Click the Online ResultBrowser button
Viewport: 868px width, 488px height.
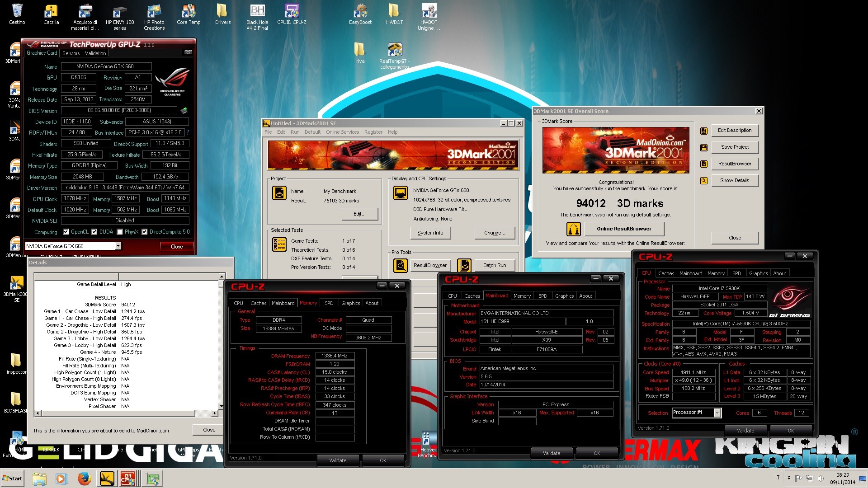pos(624,229)
